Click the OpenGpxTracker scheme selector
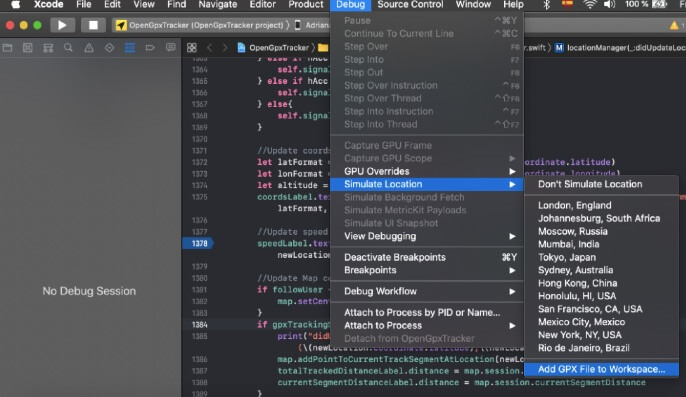Screen dimensions: 686x397 [200, 25]
